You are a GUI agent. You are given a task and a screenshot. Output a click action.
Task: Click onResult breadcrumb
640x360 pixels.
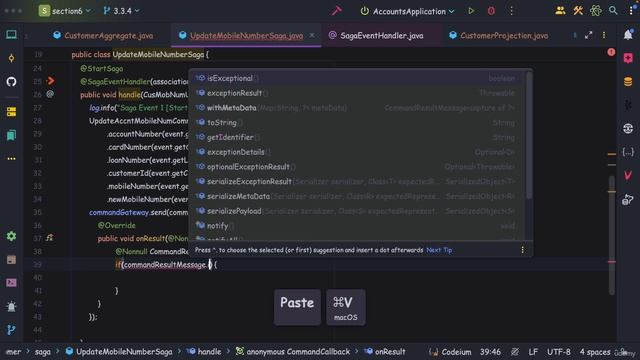coord(385,351)
